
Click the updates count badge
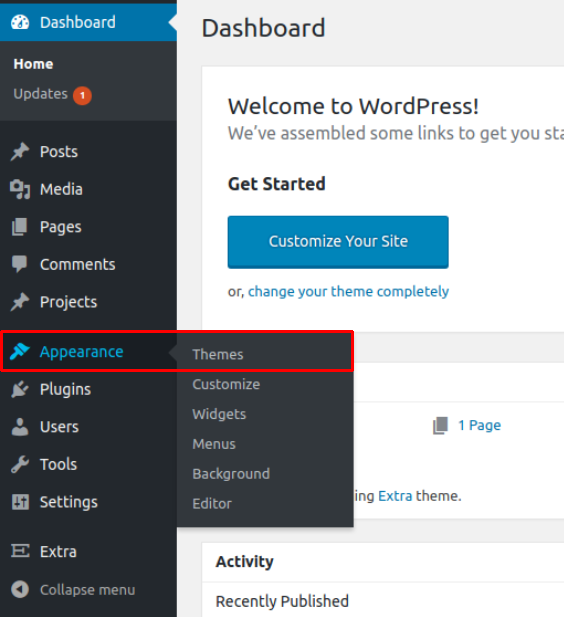click(x=82, y=96)
